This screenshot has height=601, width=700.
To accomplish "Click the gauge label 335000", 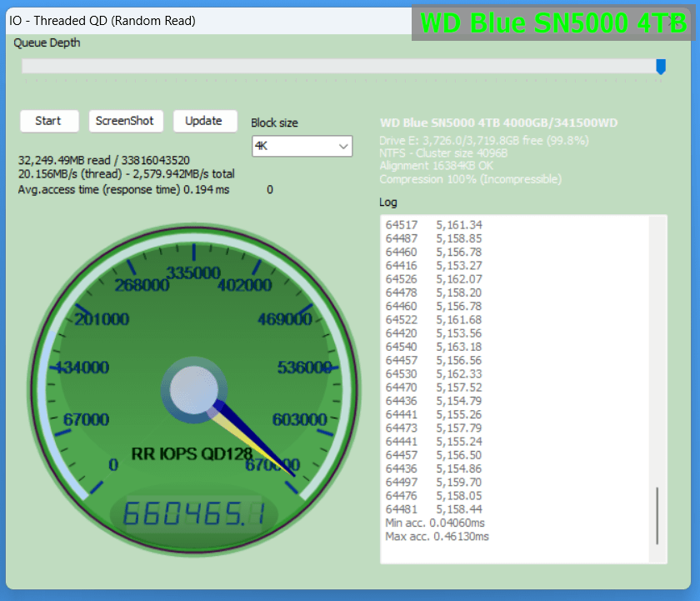I will 193,273.
